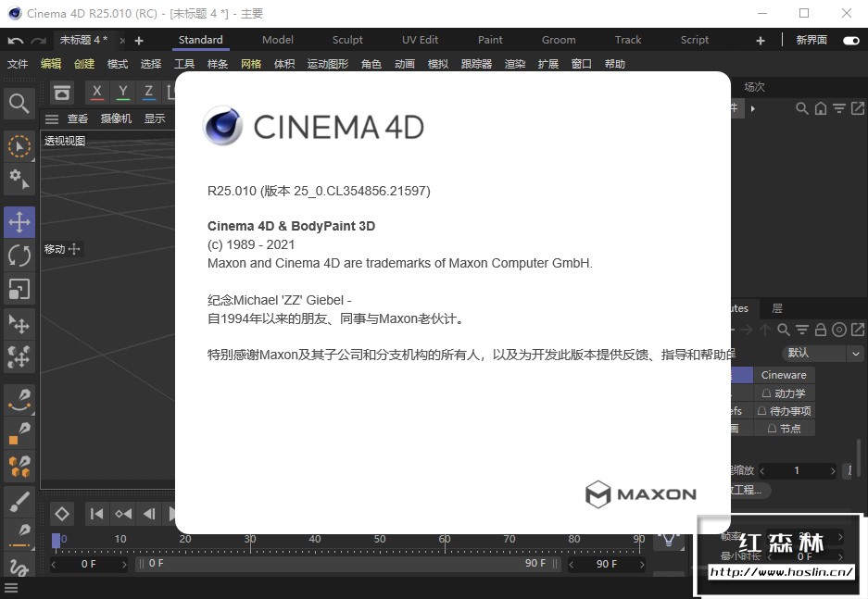Decrease the project scale value with left arrow

point(762,471)
